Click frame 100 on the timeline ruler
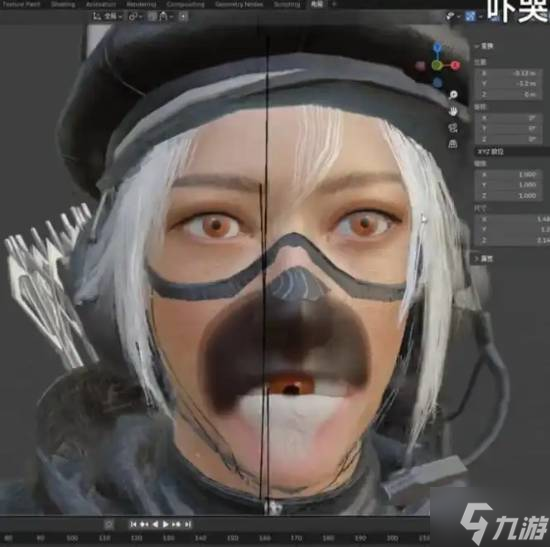 [x=72, y=538]
